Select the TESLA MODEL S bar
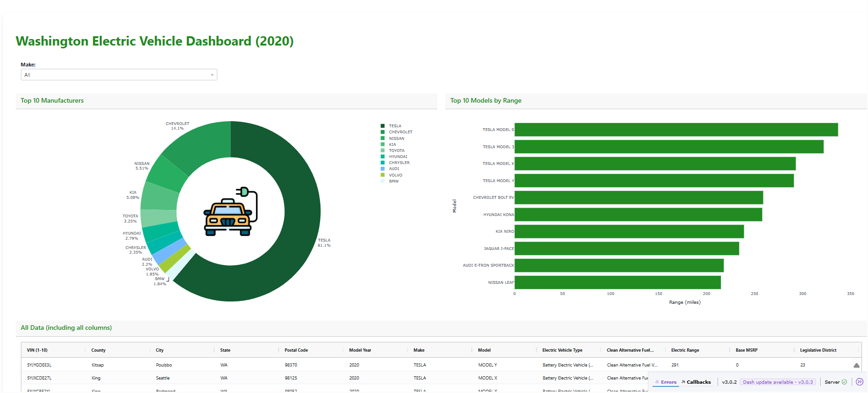This screenshot has height=393, width=868. coord(676,130)
